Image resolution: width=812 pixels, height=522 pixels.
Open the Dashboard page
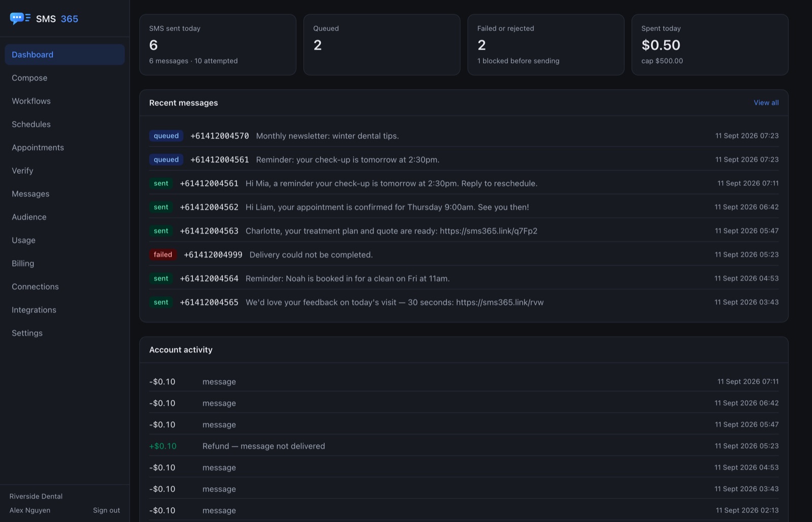coord(64,54)
